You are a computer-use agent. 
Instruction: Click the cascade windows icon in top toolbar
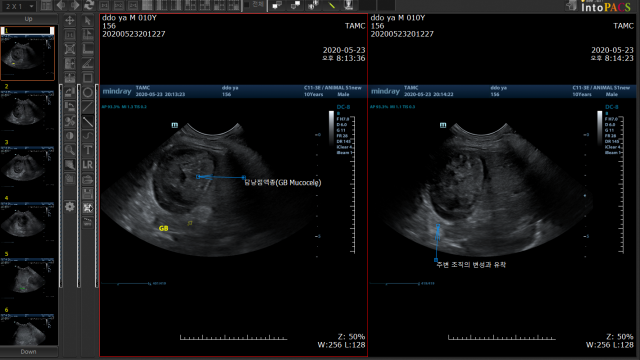(x=277, y=5)
